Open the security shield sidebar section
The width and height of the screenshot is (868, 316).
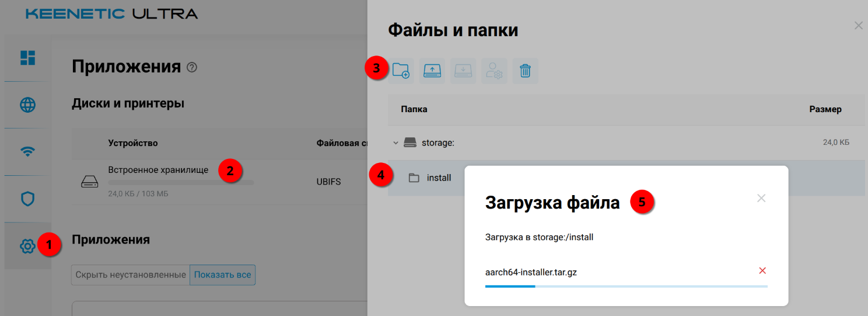(x=27, y=199)
